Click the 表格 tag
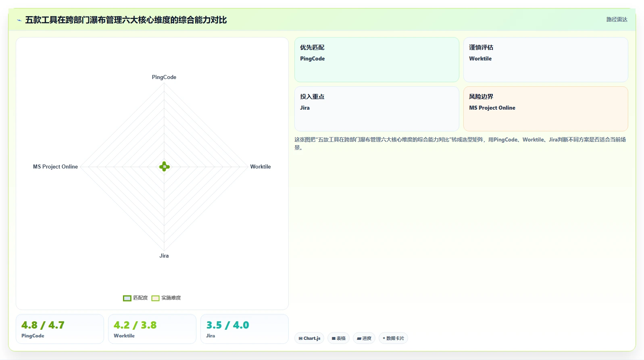 pyautogui.click(x=338, y=338)
